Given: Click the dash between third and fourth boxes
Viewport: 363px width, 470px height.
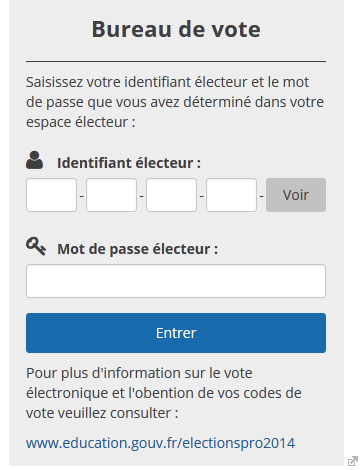Looking at the screenshot, I should click(x=201, y=196).
